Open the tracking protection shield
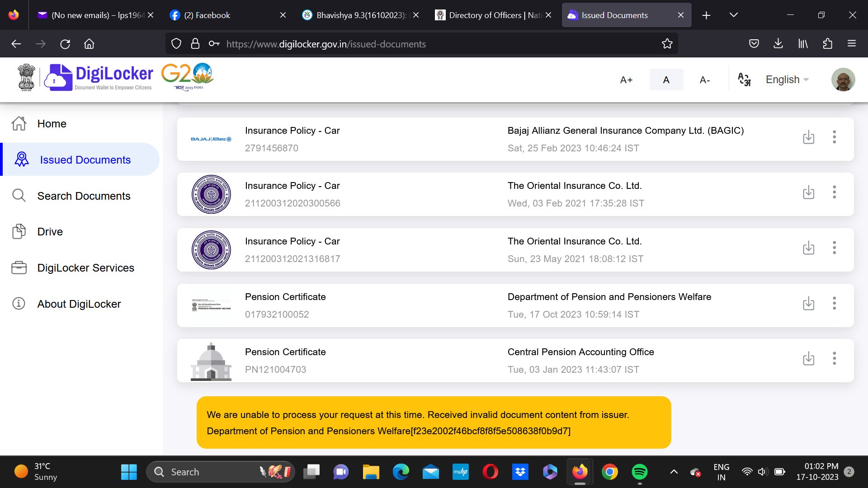 click(x=176, y=44)
